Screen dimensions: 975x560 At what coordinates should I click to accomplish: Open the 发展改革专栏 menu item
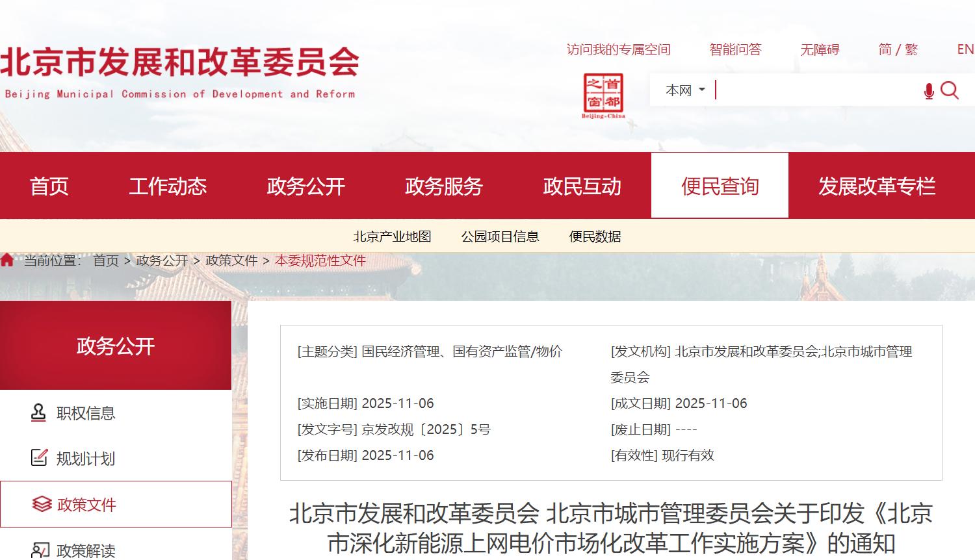click(x=876, y=186)
